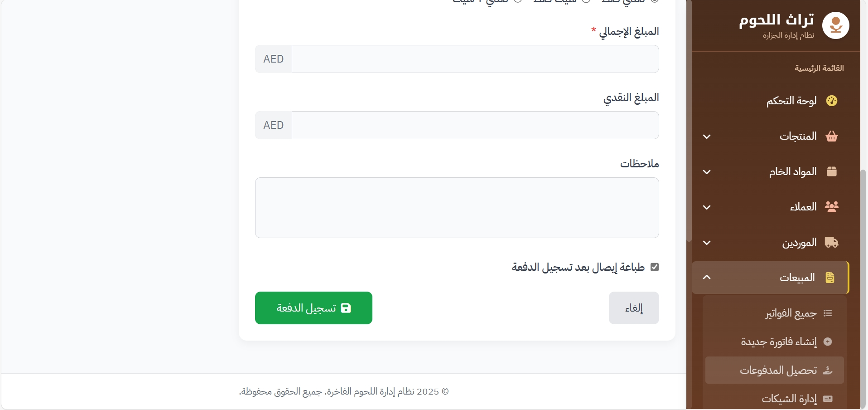Click the dashboard gauge icon

(x=831, y=101)
